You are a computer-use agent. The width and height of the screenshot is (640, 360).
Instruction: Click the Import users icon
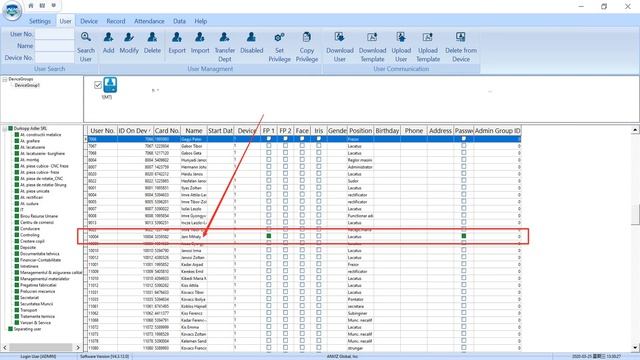coord(200,37)
